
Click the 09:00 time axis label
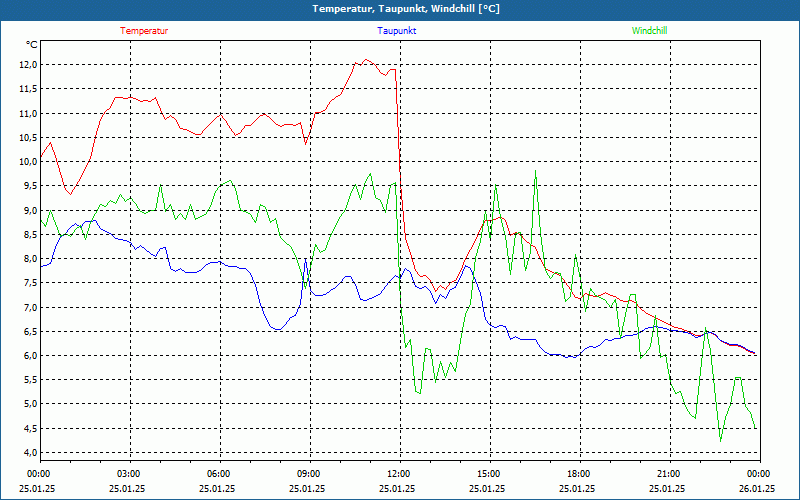pyautogui.click(x=310, y=474)
